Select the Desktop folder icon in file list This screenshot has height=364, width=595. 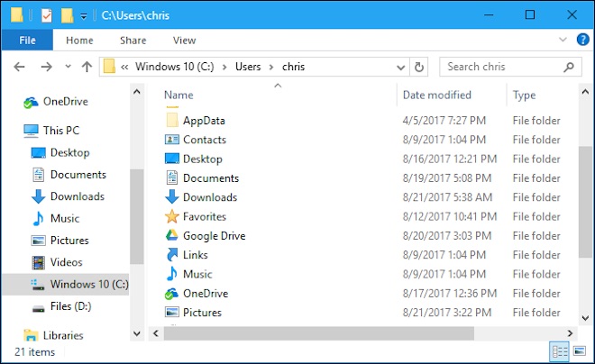pyautogui.click(x=172, y=159)
